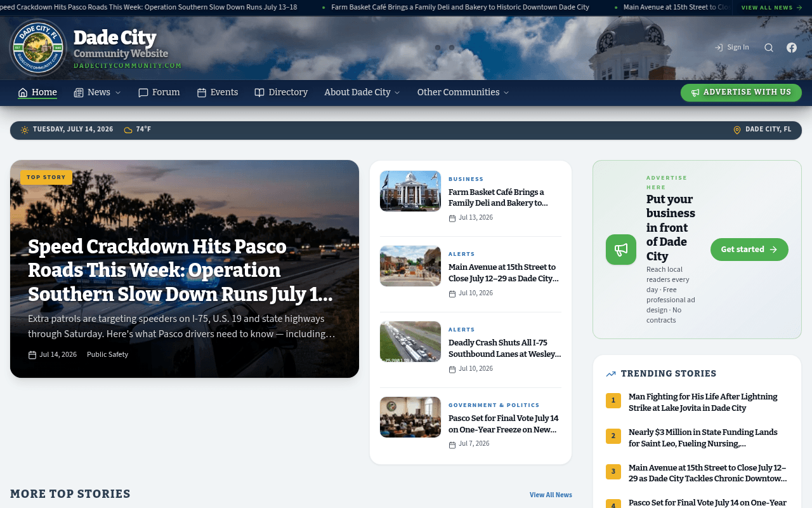Click the Jul 13, 2026 calendar icon

[x=452, y=218]
